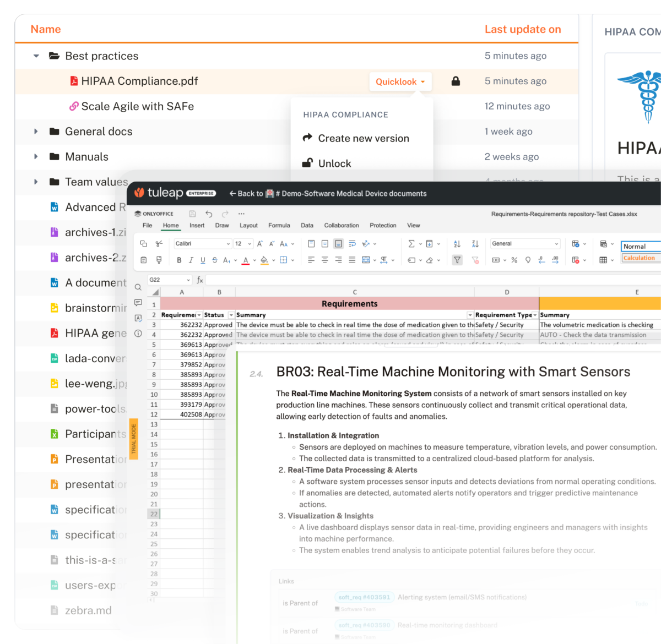Click the AutoSum sigma icon
This screenshot has height=644, width=661.
(x=411, y=243)
